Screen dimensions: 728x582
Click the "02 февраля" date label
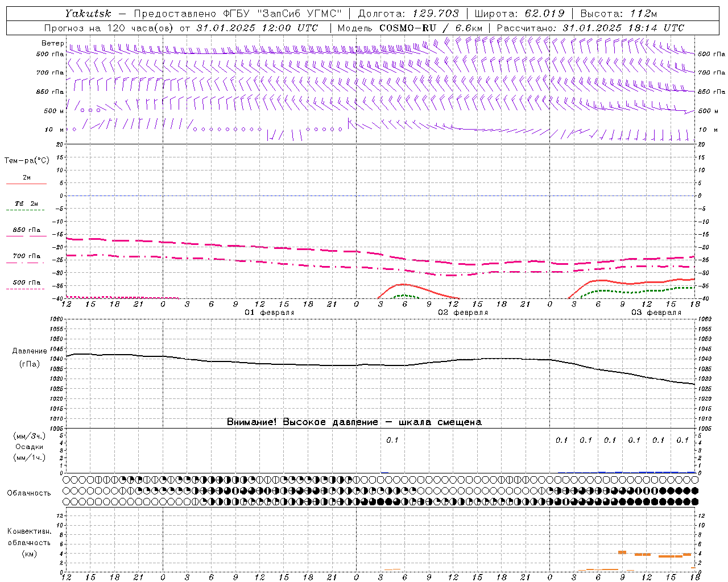(x=463, y=313)
